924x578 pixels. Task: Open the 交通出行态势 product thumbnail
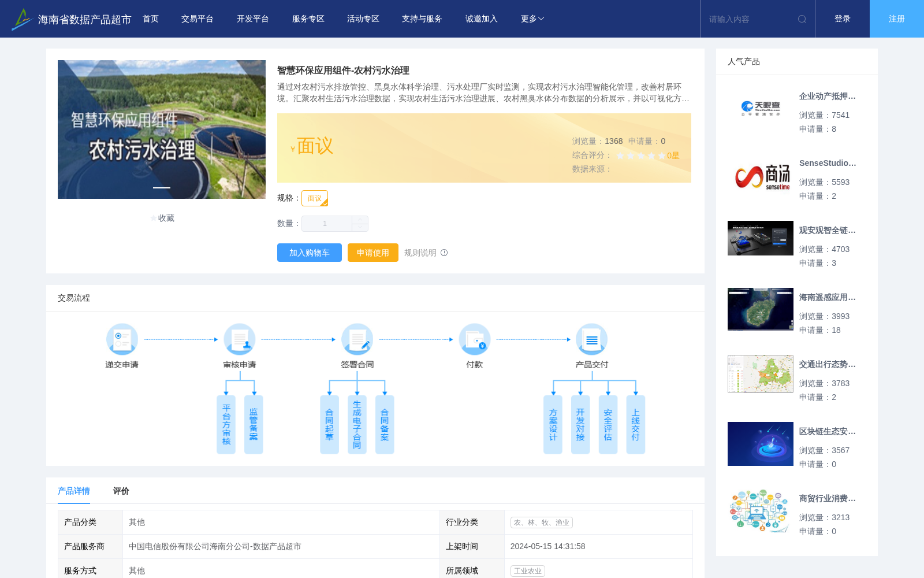click(761, 374)
